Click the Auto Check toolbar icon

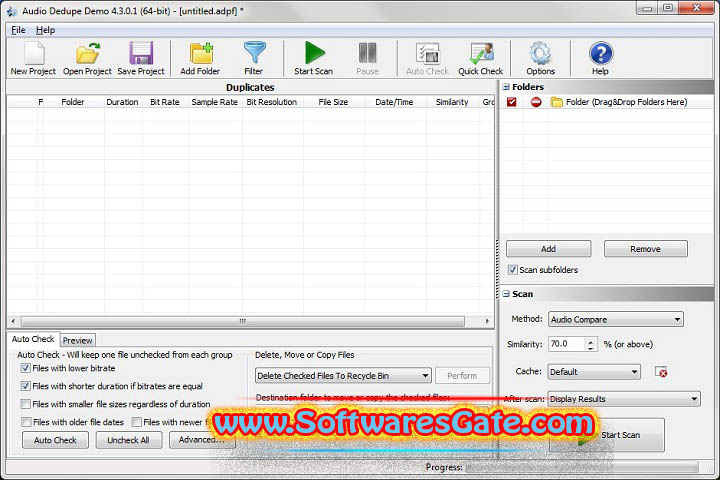tap(428, 58)
